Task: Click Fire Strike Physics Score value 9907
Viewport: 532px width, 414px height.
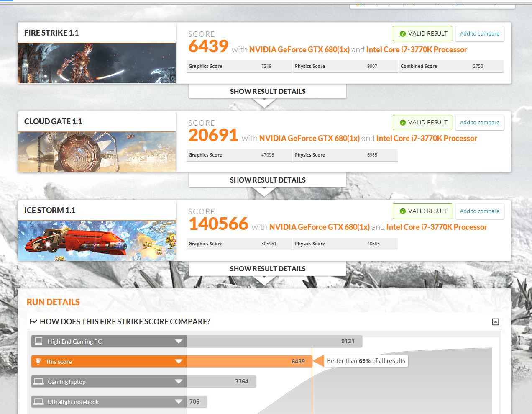Action: pyautogui.click(x=372, y=66)
